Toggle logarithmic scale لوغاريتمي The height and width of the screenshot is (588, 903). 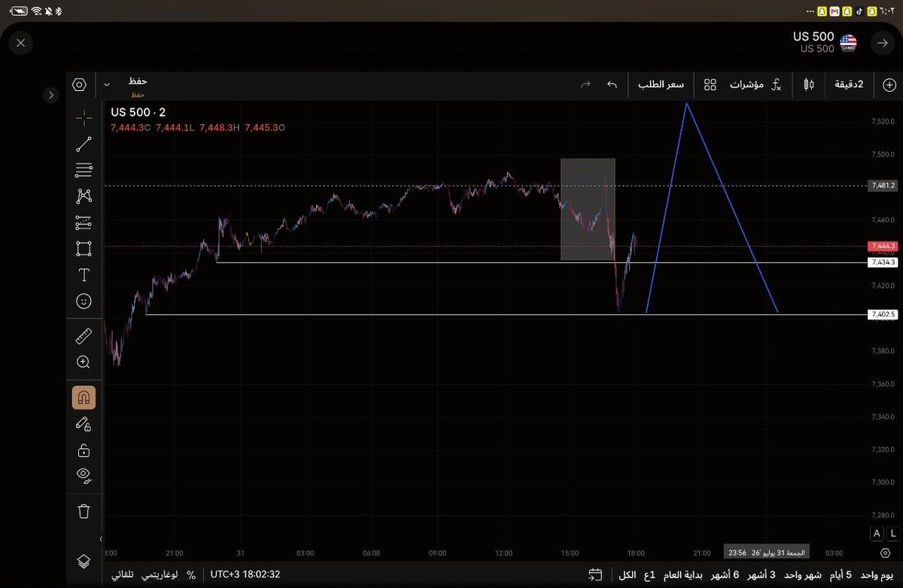click(160, 574)
